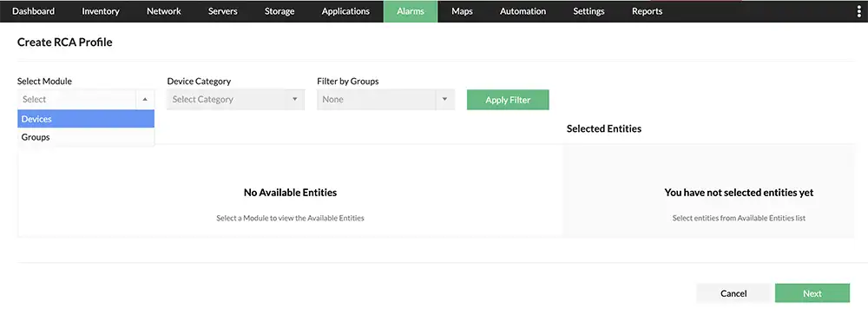Go to the Dashboard tab

[33, 11]
